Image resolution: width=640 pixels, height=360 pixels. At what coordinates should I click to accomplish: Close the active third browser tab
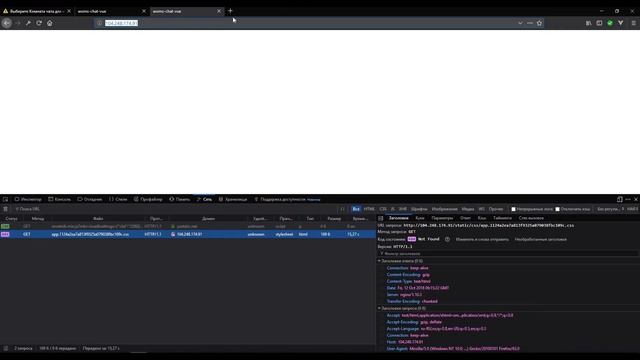pos(219,11)
